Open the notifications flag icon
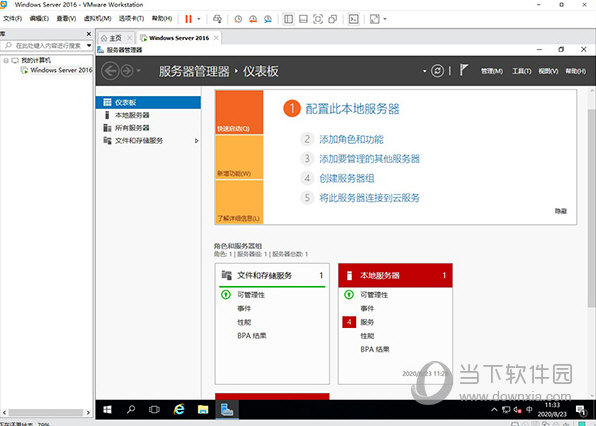The height and width of the screenshot is (426, 596). pos(463,70)
